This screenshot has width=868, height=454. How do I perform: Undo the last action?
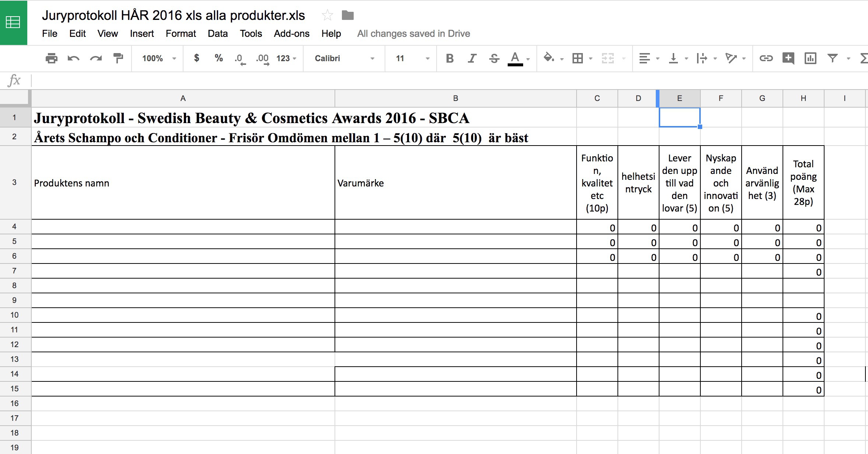click(x=73, y=58)
